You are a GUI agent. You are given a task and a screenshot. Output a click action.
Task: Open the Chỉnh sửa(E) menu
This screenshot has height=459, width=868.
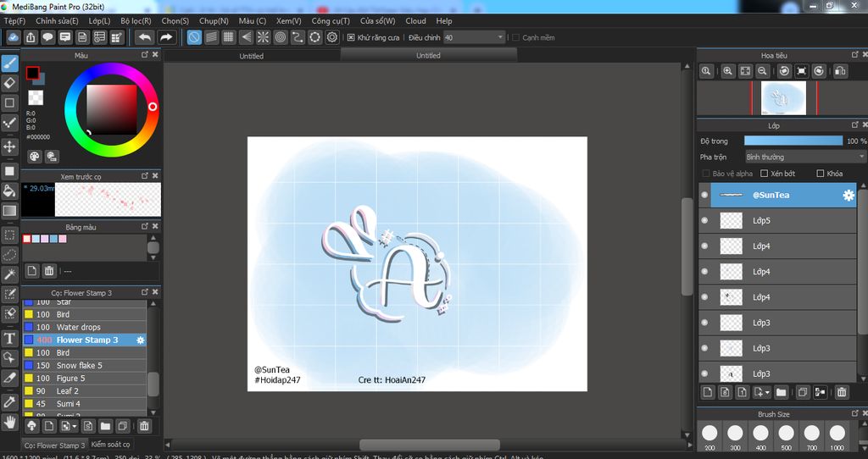[57, 21]
